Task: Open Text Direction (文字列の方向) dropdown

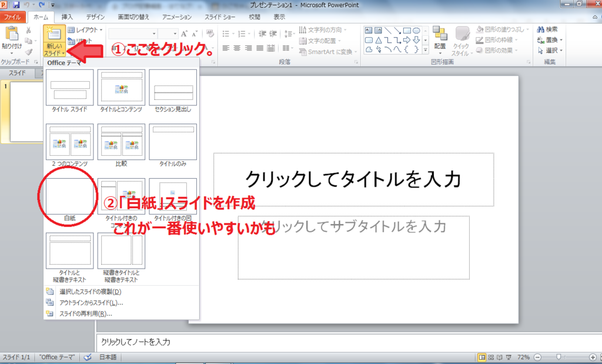Action: coord(323,30)
